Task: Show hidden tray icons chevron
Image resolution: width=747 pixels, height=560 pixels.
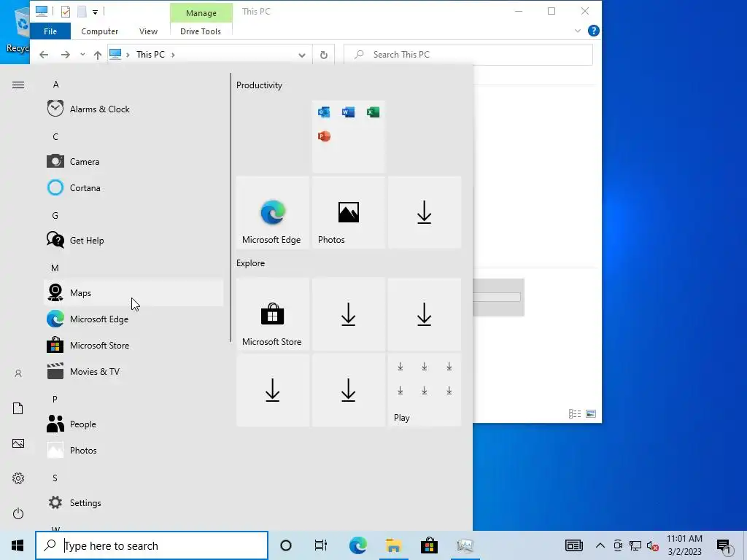Action: click(600, 545)
